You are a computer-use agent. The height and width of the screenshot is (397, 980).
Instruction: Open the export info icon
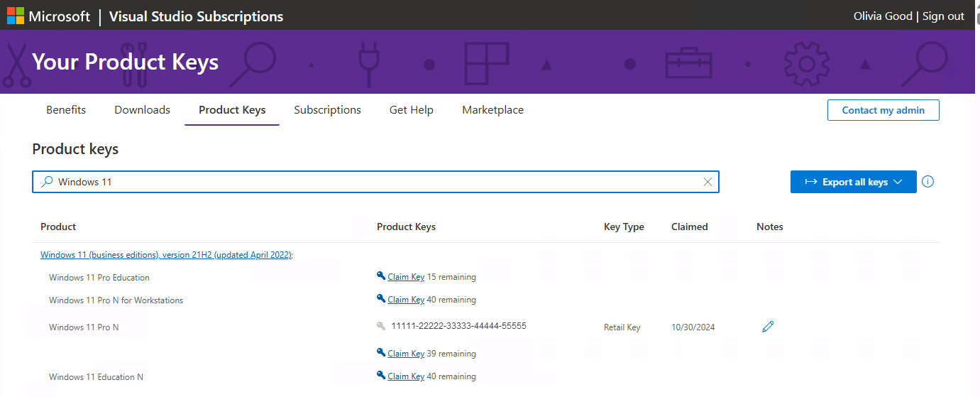coord(927,182)
